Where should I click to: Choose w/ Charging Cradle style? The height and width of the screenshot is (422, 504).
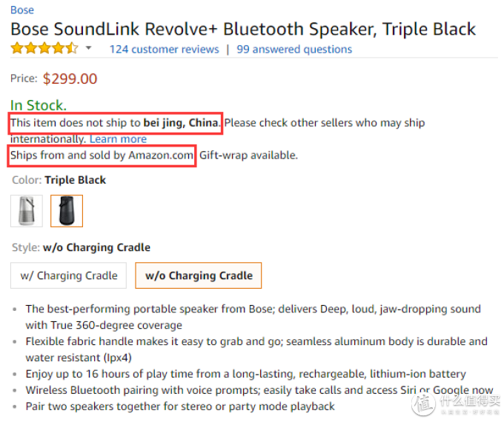pos(68,275)
